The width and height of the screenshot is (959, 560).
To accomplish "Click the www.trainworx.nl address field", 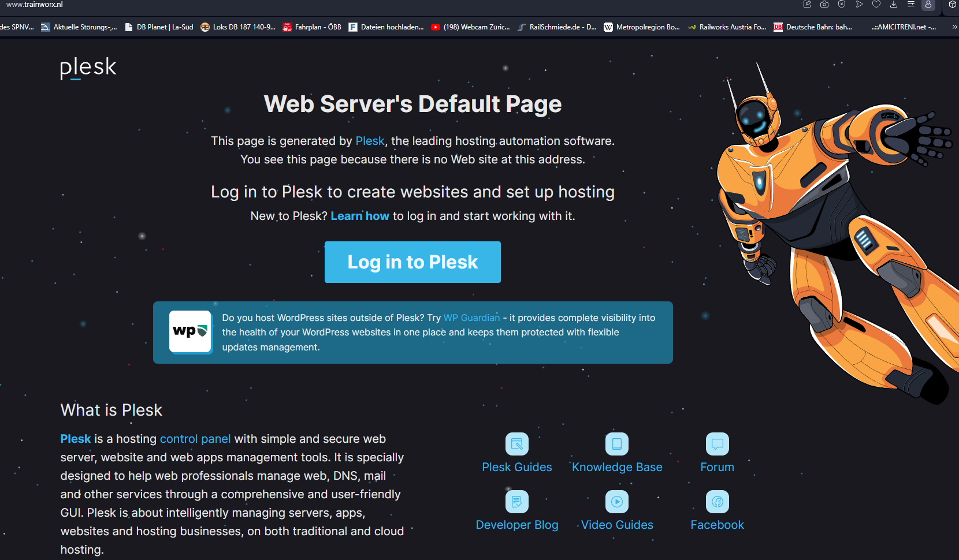I will pyautogui.click(x=35, y=5).
